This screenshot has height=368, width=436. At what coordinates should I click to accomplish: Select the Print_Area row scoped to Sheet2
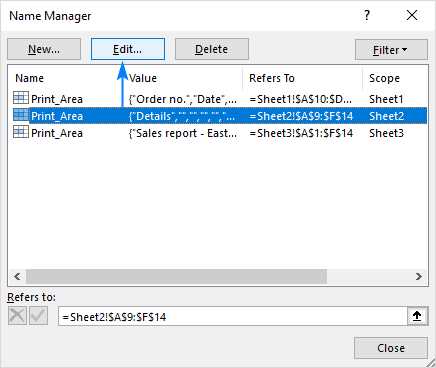coord(219,116)
